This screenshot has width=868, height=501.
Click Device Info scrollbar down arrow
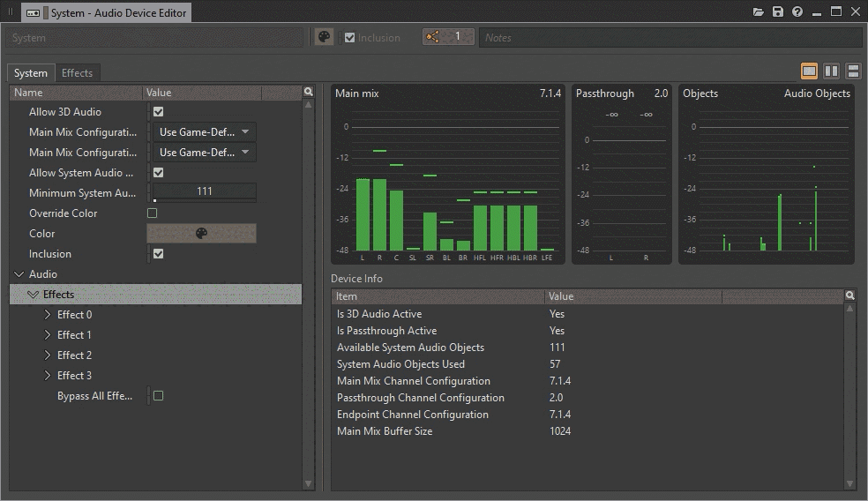tap(849, 484)
